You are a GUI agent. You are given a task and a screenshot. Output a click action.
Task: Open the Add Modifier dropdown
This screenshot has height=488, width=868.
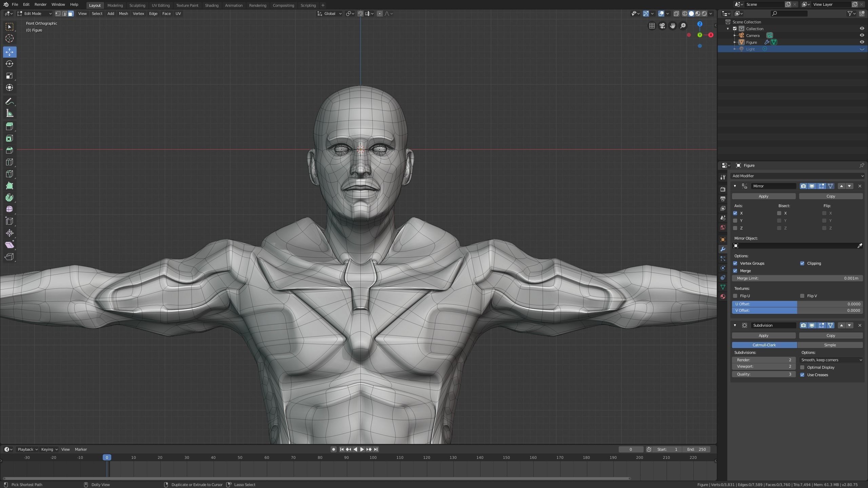[797, 176]
